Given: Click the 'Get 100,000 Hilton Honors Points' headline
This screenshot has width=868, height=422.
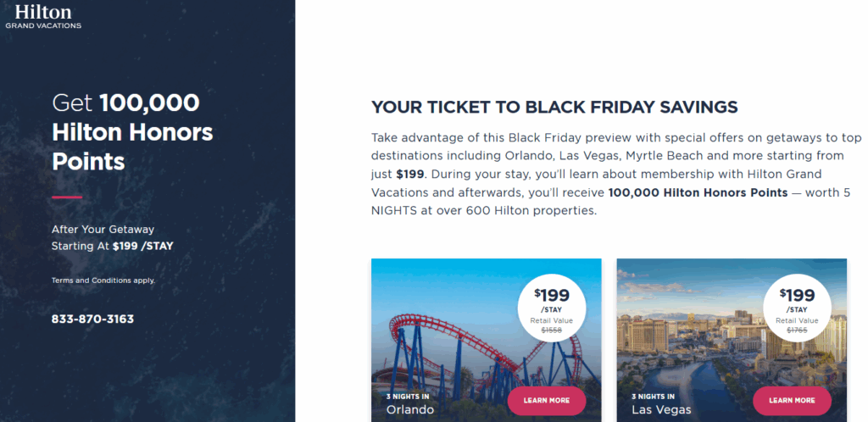Looking at the screenshot, I should pos(132,132).
